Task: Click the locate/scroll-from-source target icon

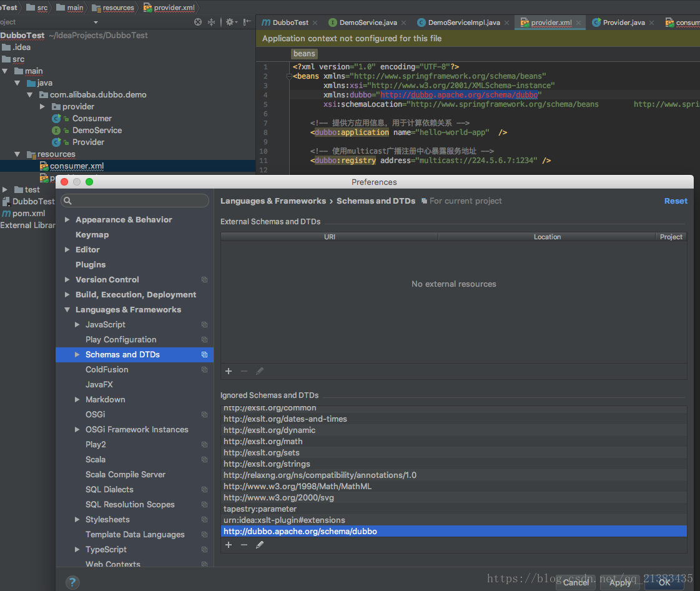Action: click(x=198, y=22)
